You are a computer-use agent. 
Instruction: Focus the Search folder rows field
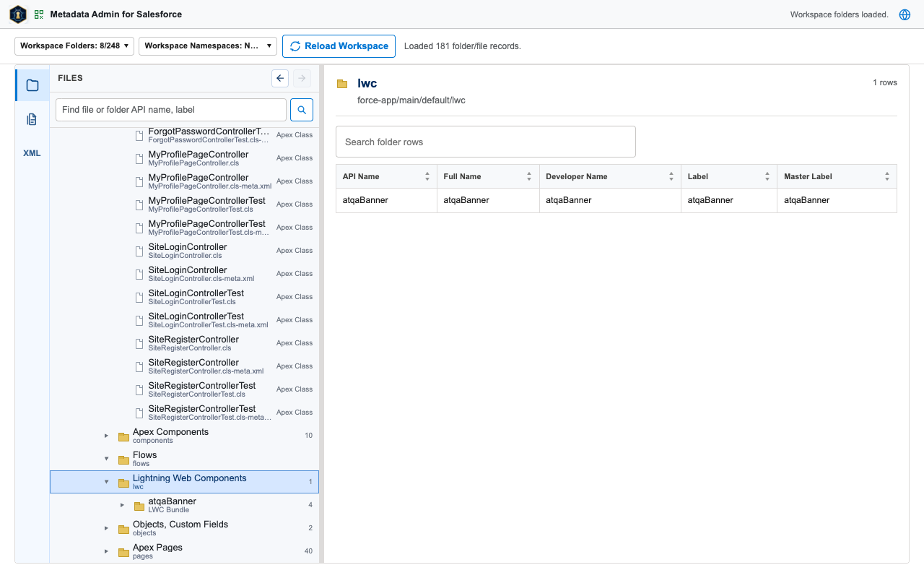click(486, 142)
